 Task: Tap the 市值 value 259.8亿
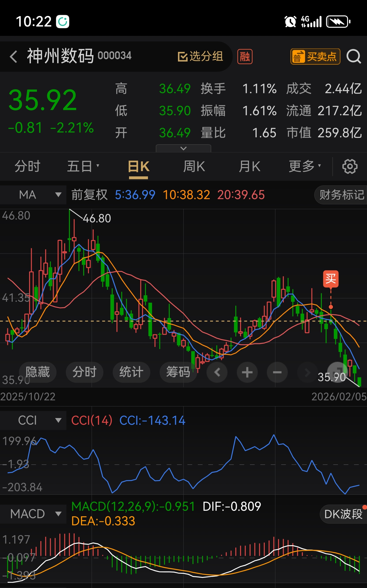click(x=340, y=133)
